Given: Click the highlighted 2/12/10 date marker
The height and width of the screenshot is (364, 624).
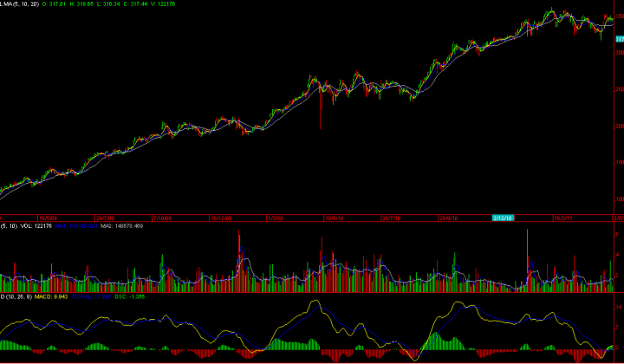Looking at the screenshot, I should point(504,218).
